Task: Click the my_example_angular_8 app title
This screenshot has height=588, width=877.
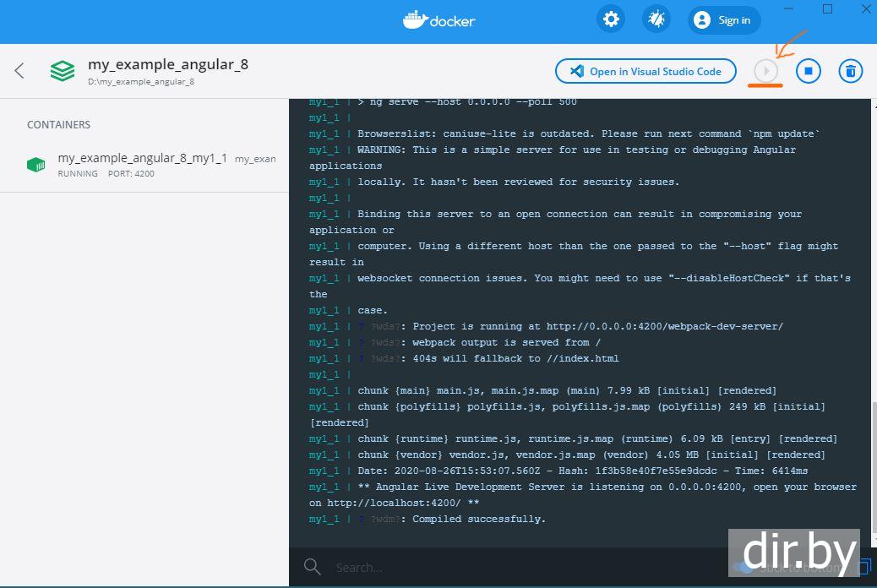Action: coord(167,64)
